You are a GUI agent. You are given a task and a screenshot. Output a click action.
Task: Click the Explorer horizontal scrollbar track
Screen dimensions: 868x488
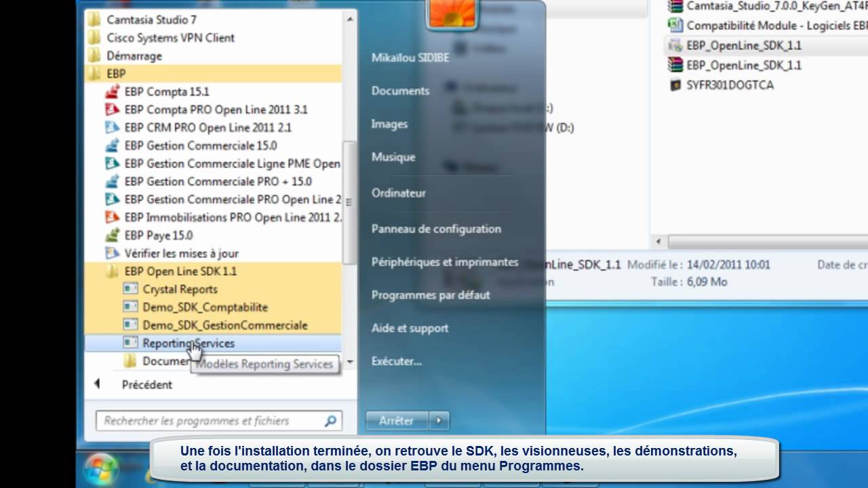click(766, 242)
